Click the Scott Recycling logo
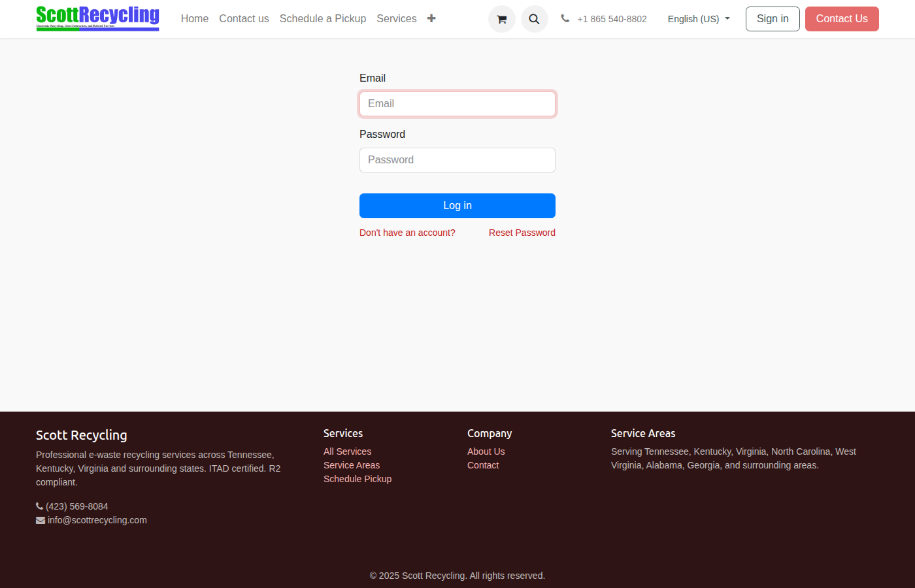This screenshot has width=915, height=588. click(97, 18)
